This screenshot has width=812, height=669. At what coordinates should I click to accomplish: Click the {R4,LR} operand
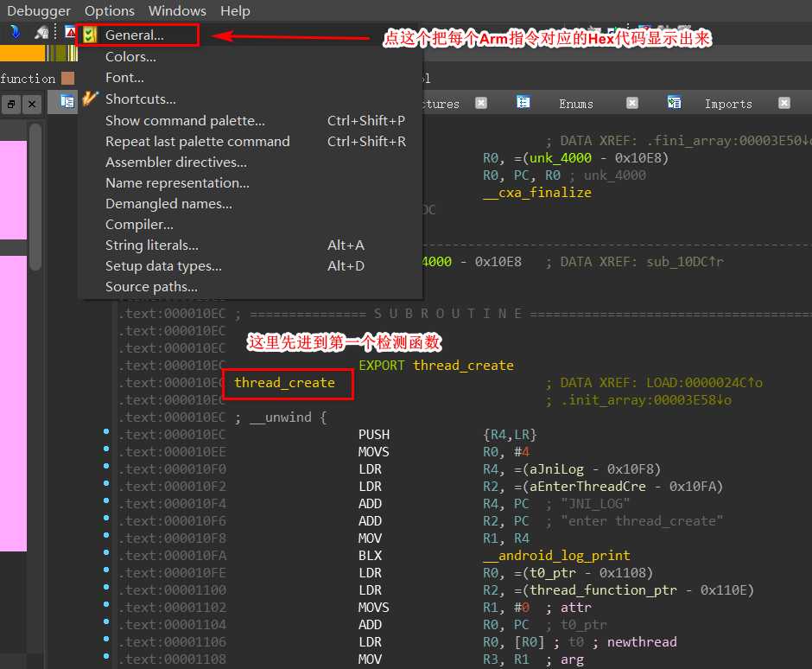click(510, 435)
